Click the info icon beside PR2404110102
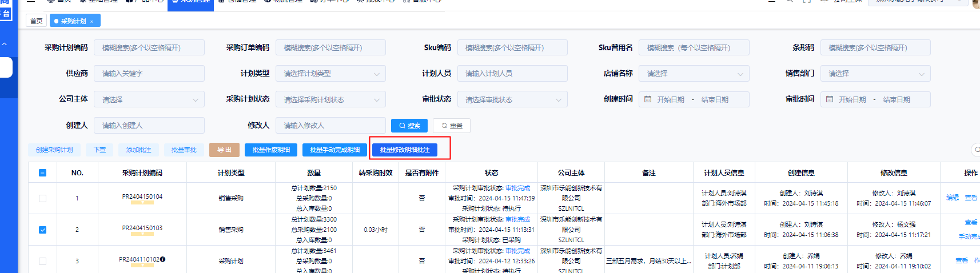 (x=163, y=259)
